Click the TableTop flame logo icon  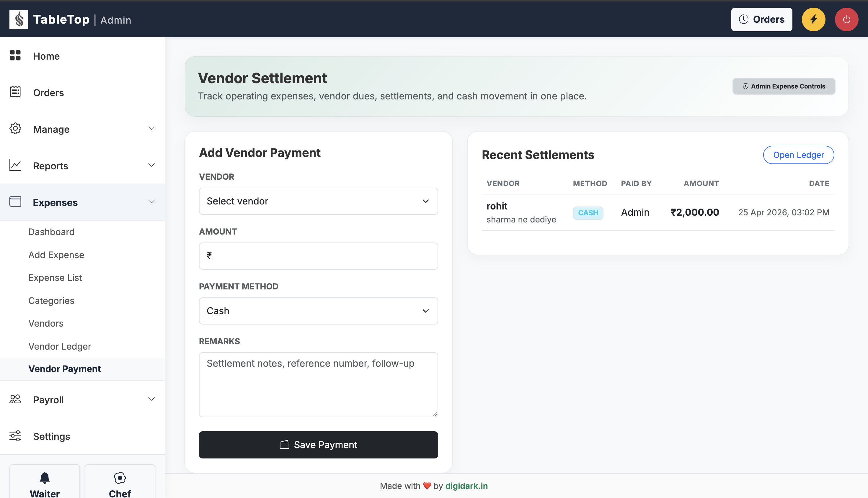[19, 19]
